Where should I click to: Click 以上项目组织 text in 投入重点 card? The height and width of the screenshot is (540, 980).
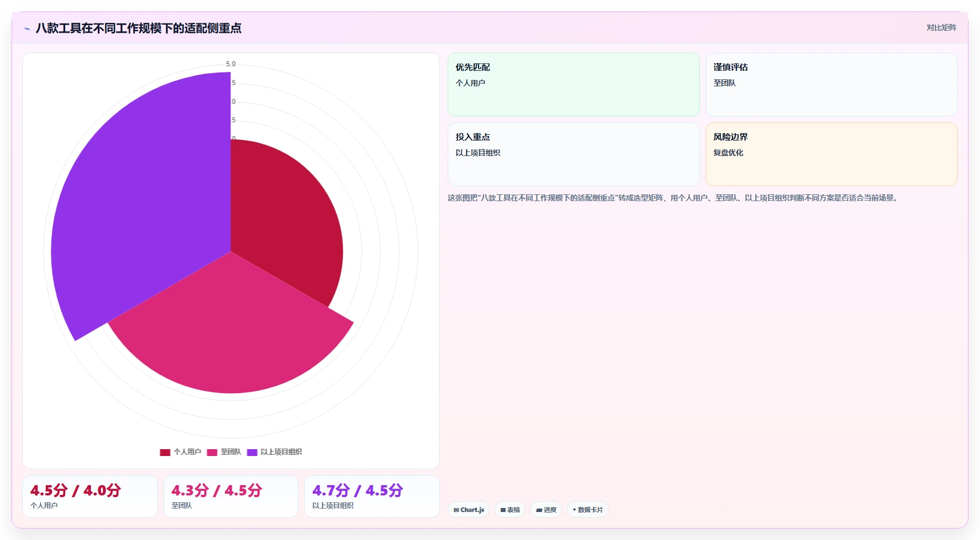[x=478, y=153]
